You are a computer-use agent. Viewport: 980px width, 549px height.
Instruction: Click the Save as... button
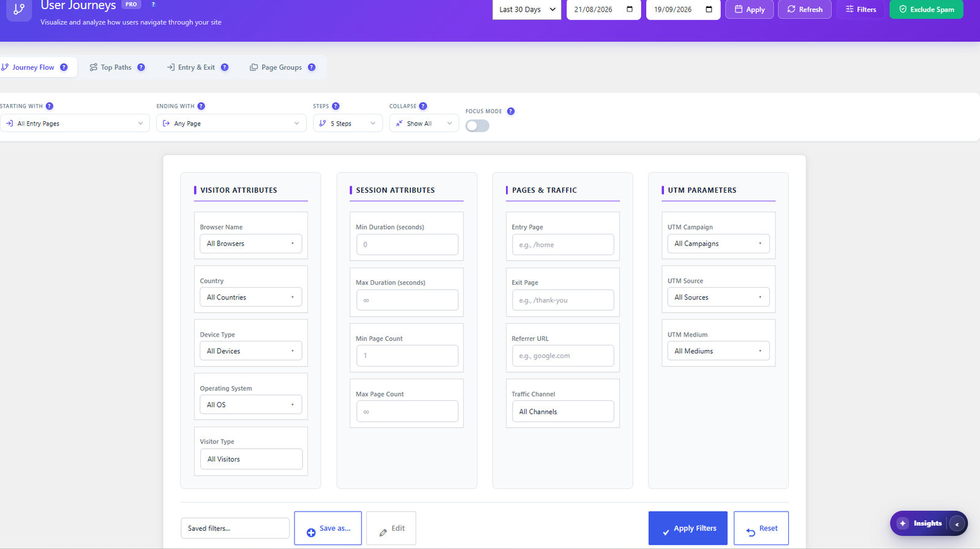click(x=328, y=528)
